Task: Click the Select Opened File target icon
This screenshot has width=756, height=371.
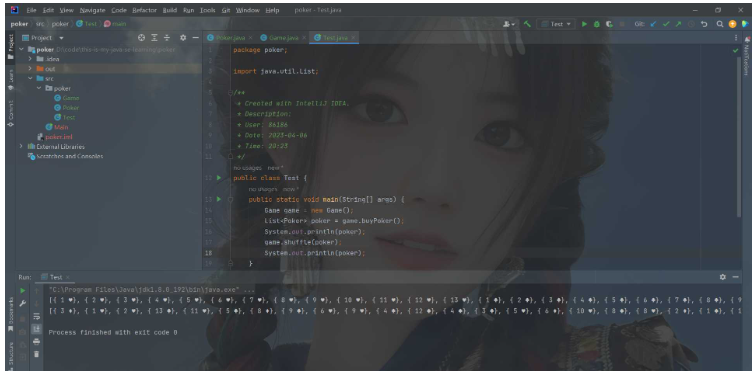Action: 141,38
